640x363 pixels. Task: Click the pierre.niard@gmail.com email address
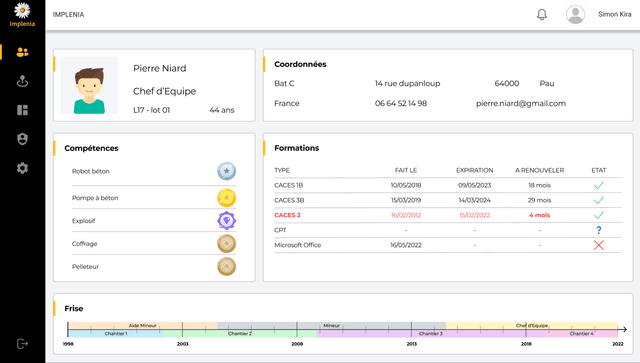[521, 104]
